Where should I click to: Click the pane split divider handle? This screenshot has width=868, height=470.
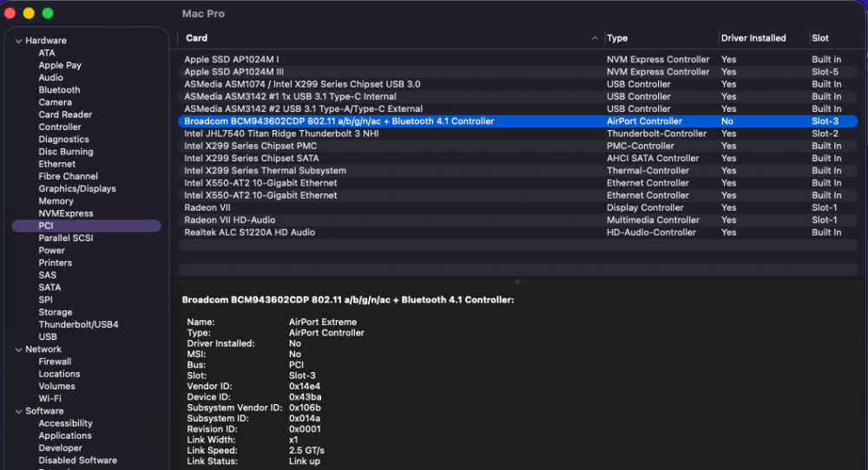tap(517, 282)
